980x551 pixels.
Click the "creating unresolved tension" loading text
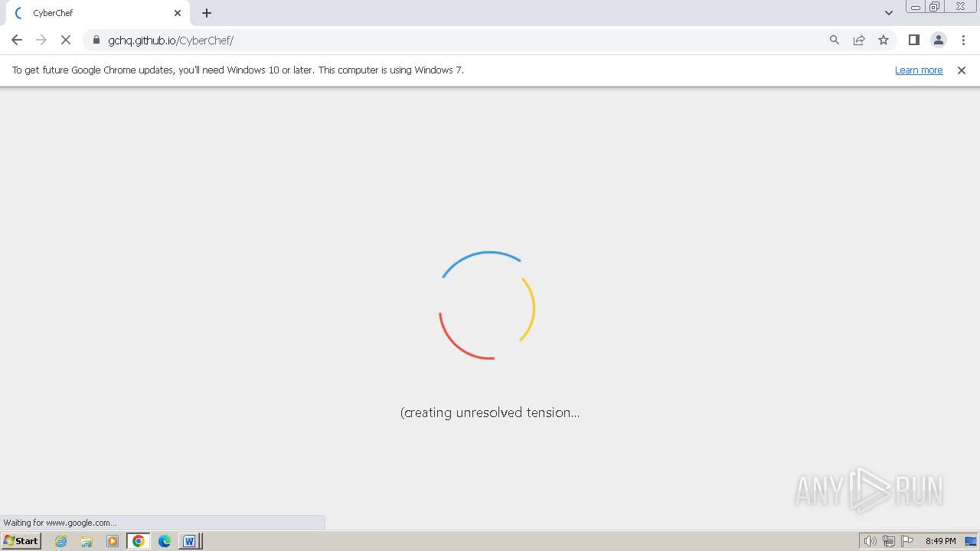490,412
